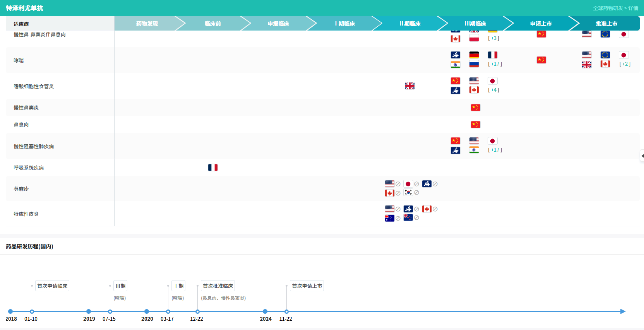
Task: Click Canada flag in 慢性鼻-鼻窦炎伴鼻息肉 III期临床 cell
Action: click(456, 38)
